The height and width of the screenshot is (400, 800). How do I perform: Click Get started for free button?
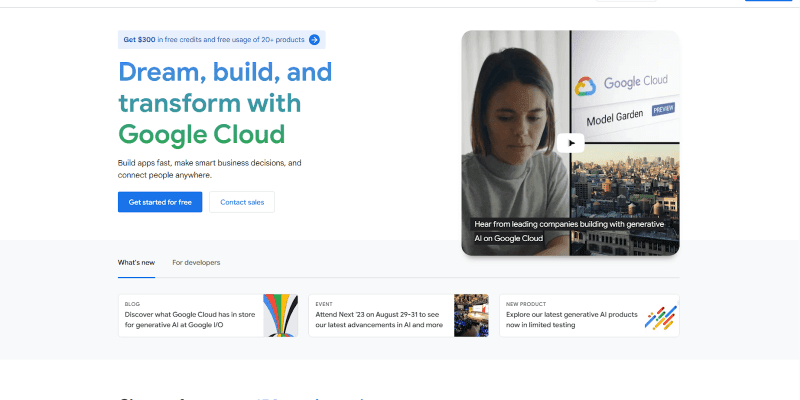coord(160,202)
